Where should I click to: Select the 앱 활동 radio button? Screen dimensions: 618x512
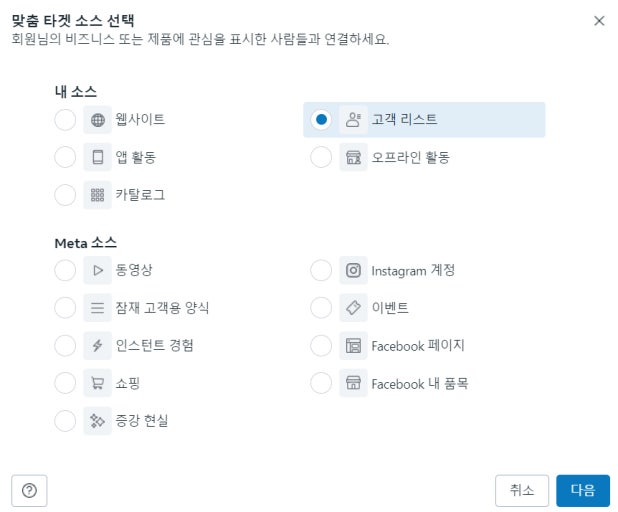point(65,157)
